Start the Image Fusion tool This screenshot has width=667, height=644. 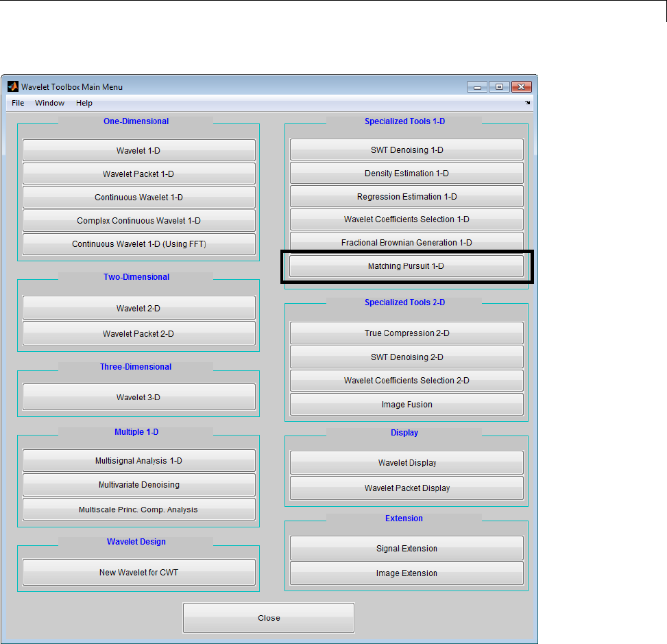(407, 404)
